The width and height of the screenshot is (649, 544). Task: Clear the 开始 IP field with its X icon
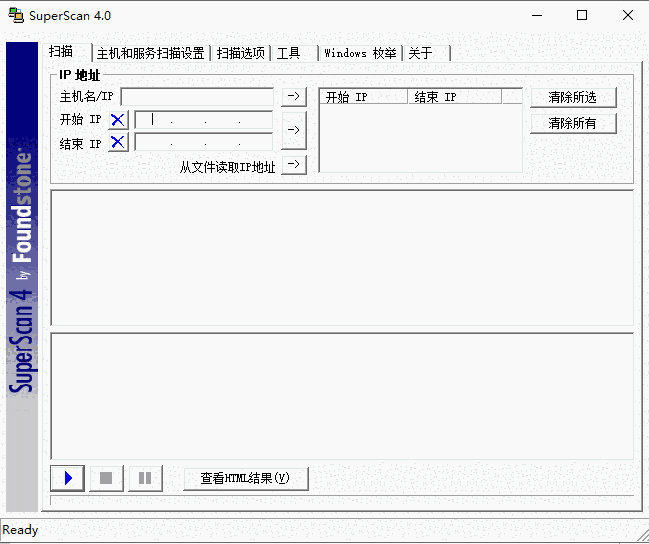coord(118,120)
